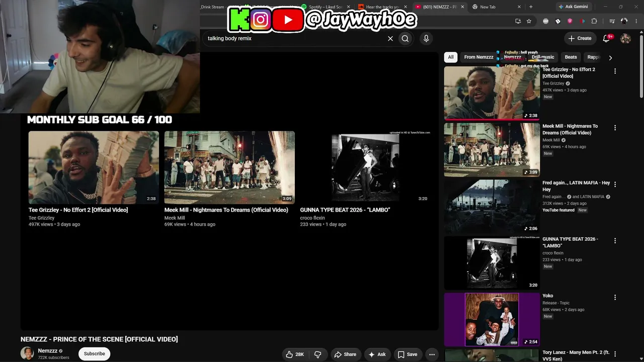Click the red shield extension icon
644x362 pixels.
pos(570,21)
